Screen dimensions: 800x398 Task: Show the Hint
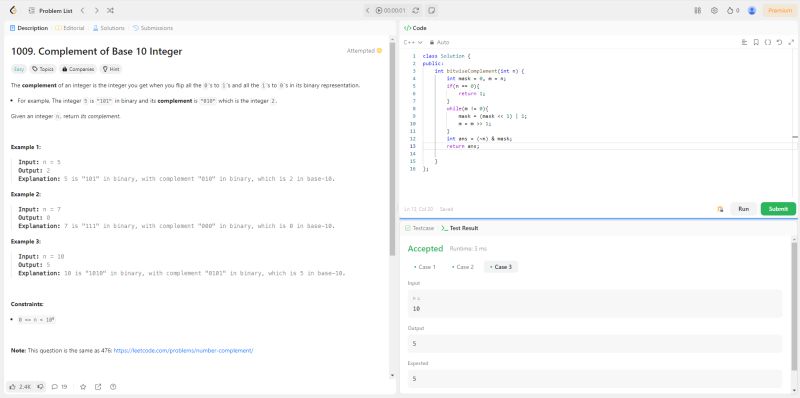coord(111,69)
